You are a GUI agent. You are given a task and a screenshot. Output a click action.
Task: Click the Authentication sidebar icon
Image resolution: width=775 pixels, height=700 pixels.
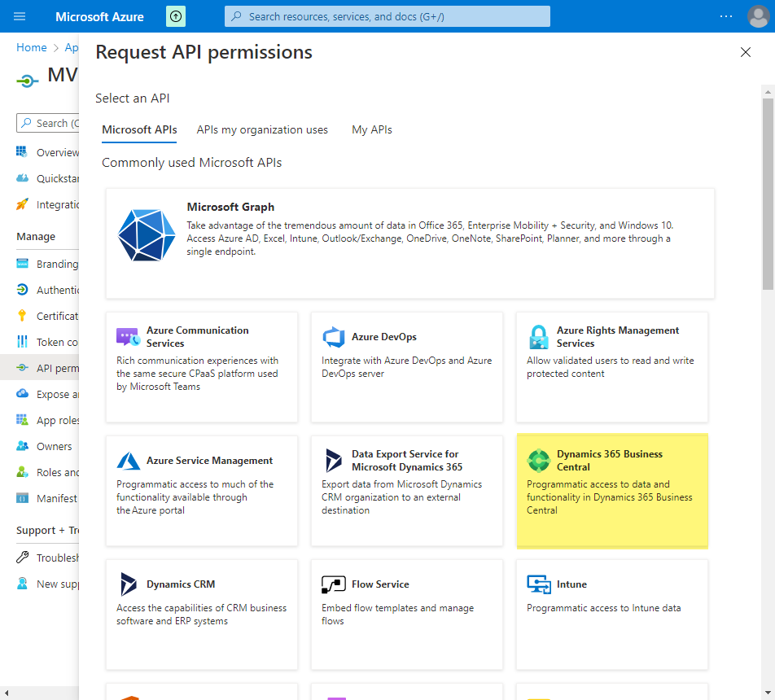[22, 290]
